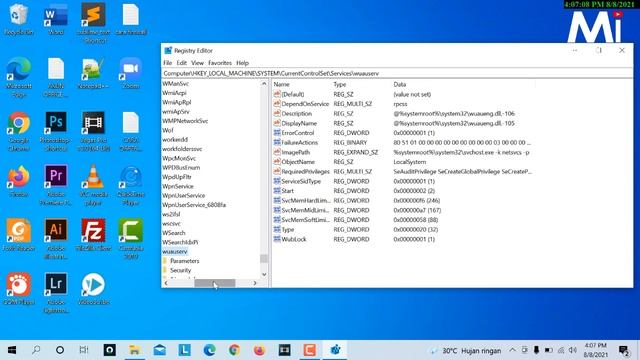Select the WubLock DWORD value icon
The image size is (640, 360).
point(277,239)
